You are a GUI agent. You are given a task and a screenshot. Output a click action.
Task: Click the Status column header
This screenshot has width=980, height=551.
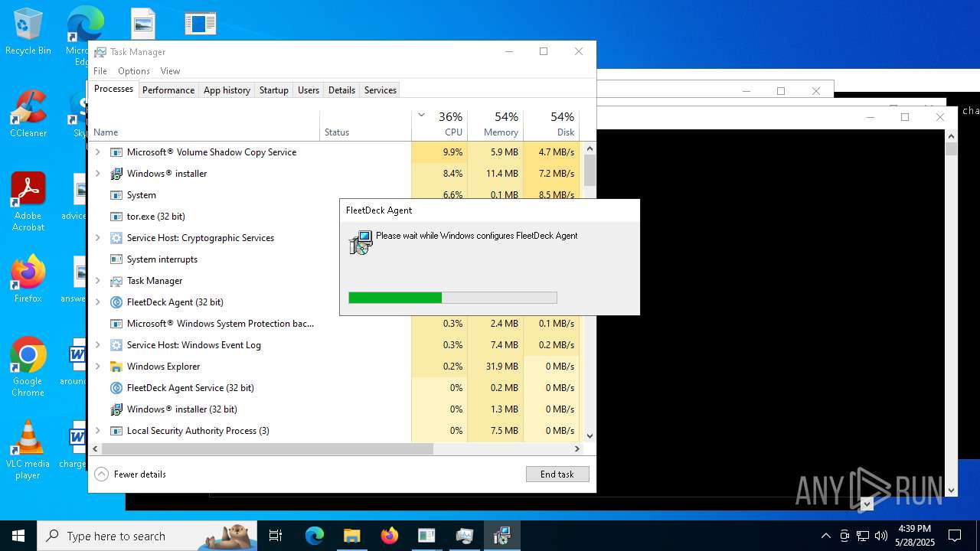pos(366,126)
